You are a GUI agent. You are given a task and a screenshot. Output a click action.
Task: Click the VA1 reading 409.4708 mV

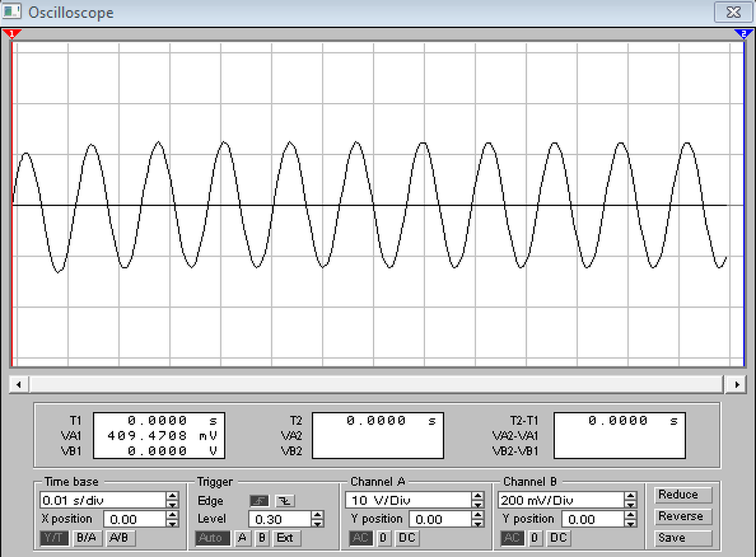click(162, 436)
